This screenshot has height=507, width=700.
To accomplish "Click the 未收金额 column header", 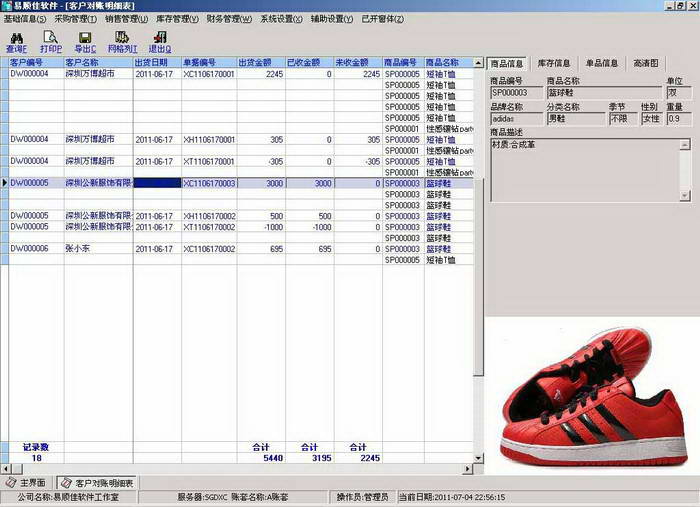I will point(358,62).
